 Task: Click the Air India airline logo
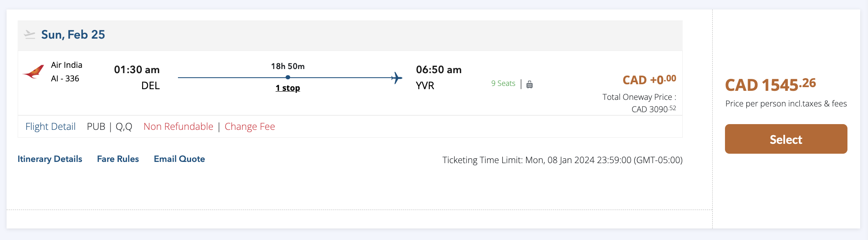pyautogui.click(x=33, y=72)
